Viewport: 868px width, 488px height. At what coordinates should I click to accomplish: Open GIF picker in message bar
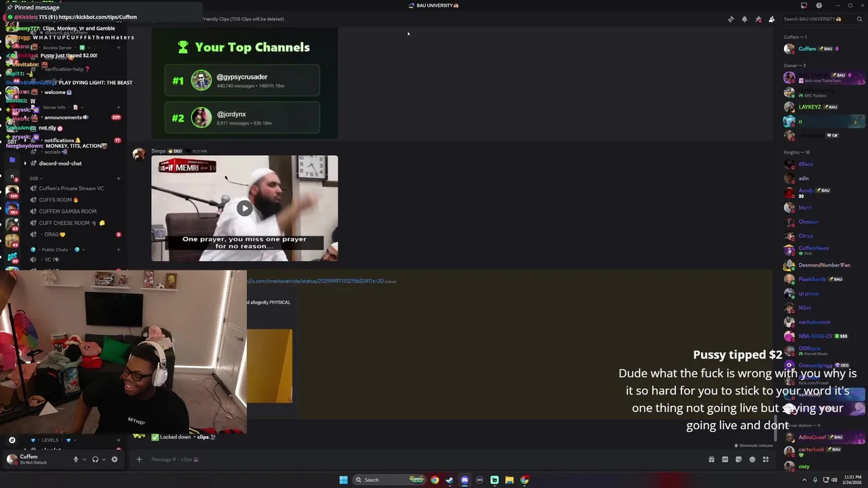(x=725, y=460)
